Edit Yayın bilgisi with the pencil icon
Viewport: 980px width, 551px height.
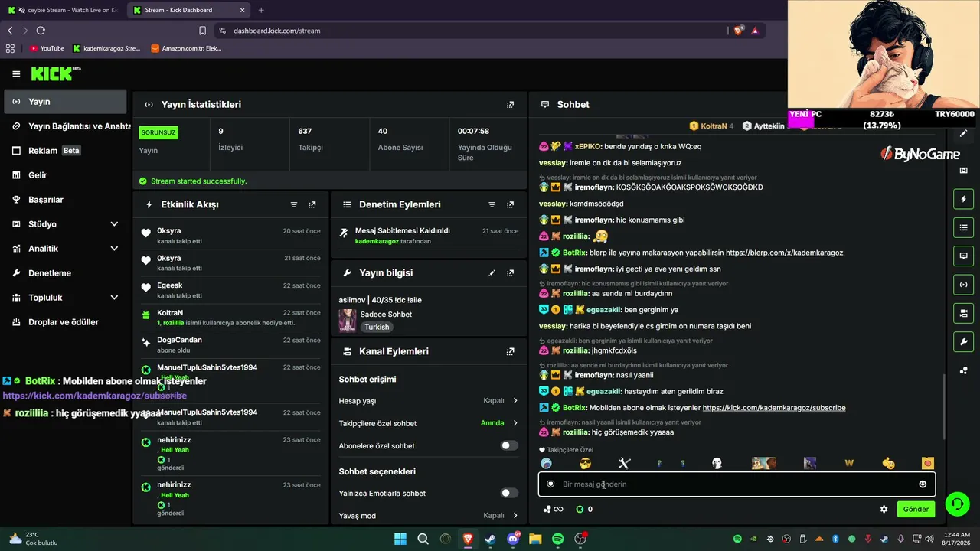pos(492,272)
